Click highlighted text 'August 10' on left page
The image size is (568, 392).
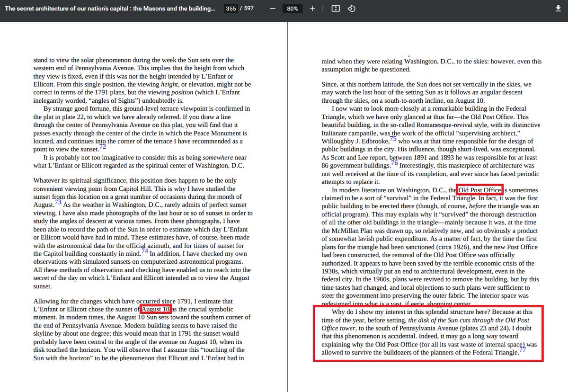(156, 309)
